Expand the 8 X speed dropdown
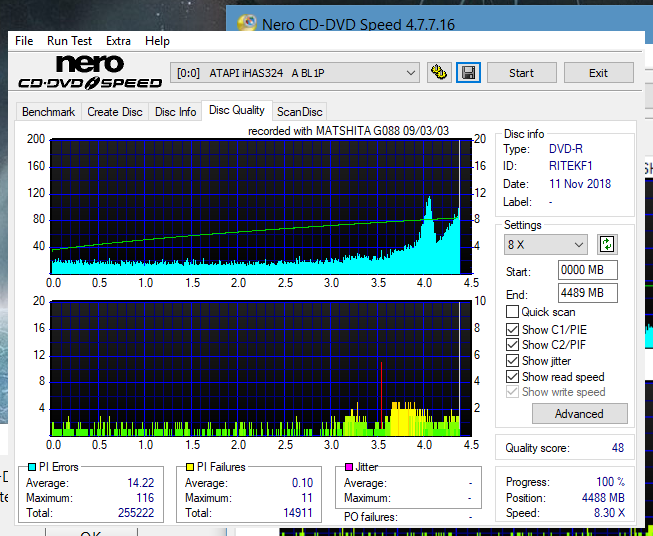 coord(546,244)
